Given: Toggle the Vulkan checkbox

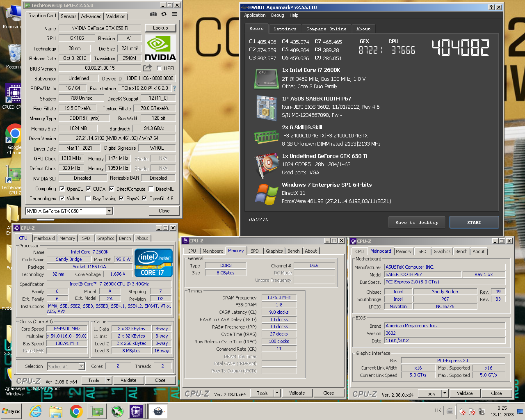Looking at the screenshot, I should [x=62, y=199].
